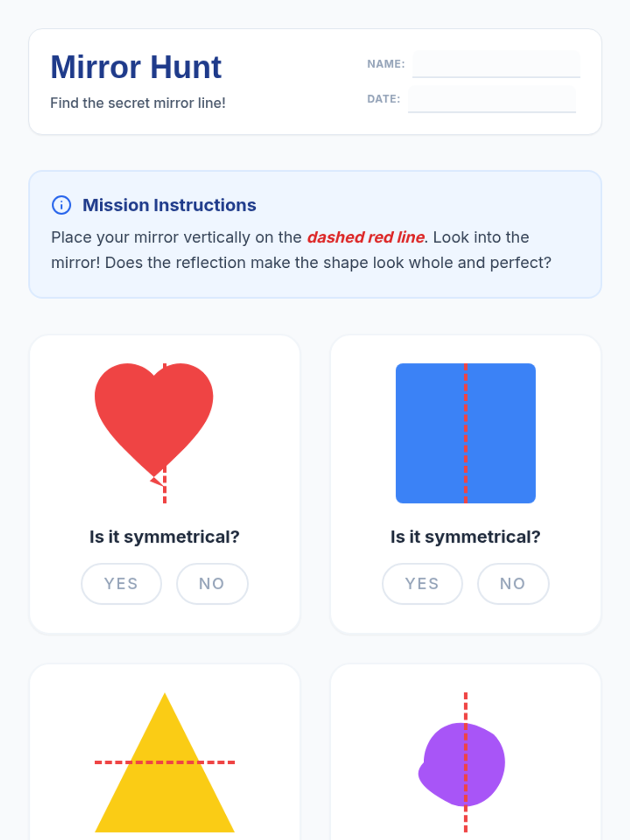Click the Mirror Hunt title
This screenshot has width=630, height=840.
tap(136, 67)
